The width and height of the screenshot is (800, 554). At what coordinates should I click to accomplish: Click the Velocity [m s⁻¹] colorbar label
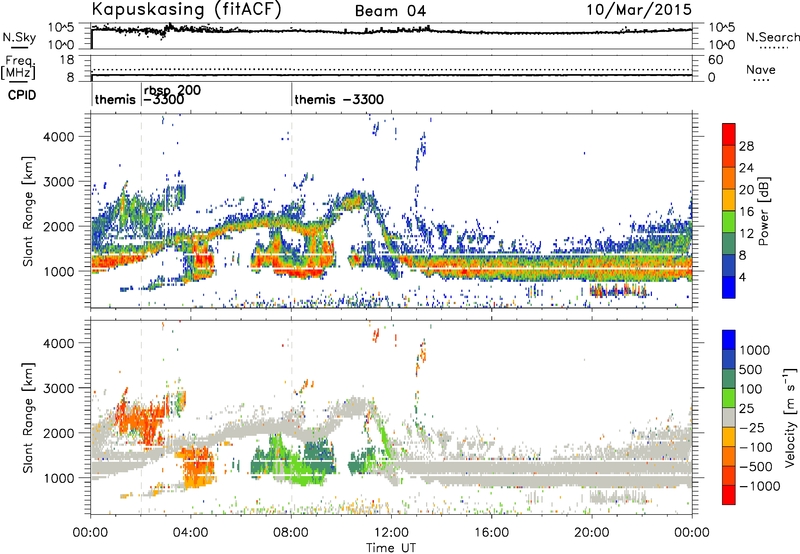pos(790,417)
